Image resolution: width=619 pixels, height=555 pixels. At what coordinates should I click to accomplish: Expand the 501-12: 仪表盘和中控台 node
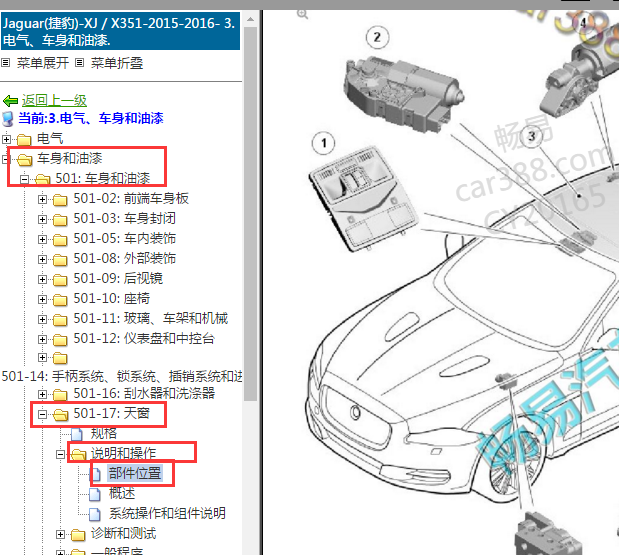click(x=42, y=339)
